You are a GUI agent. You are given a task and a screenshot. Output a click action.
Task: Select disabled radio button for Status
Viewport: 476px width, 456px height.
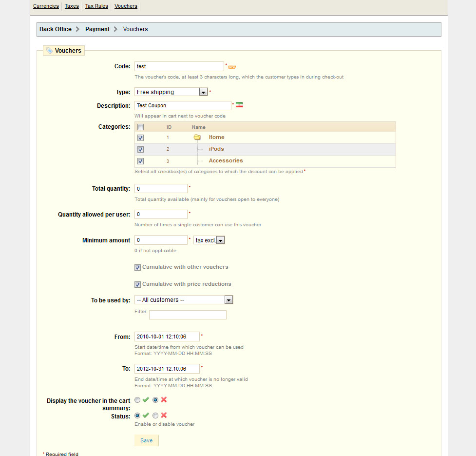[155, 416]
